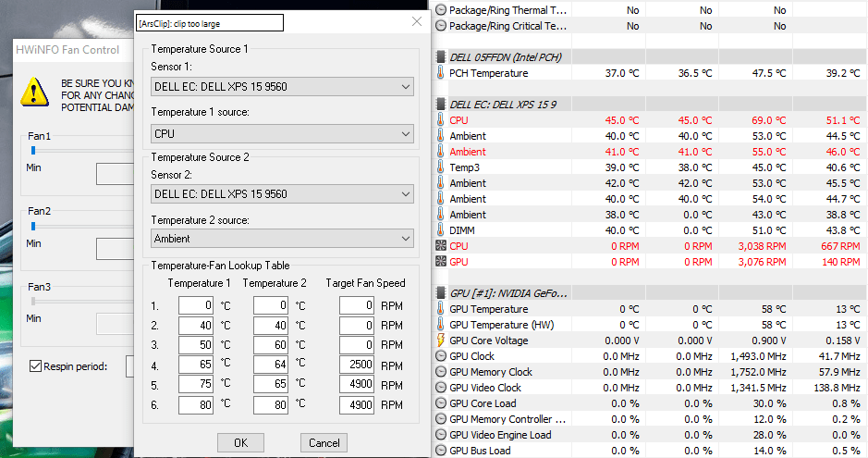868x458 pixels.
Task: Click row 6 Target Fan Speed 4900 field
Action: [357, 405]
